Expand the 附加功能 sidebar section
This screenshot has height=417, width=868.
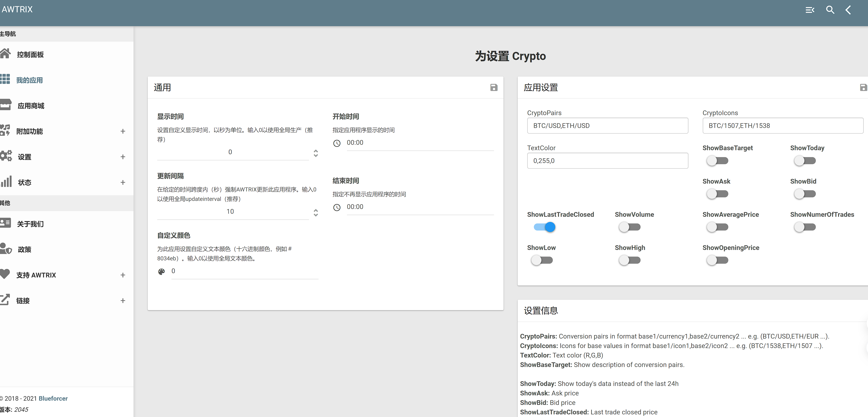click(123, 131)
